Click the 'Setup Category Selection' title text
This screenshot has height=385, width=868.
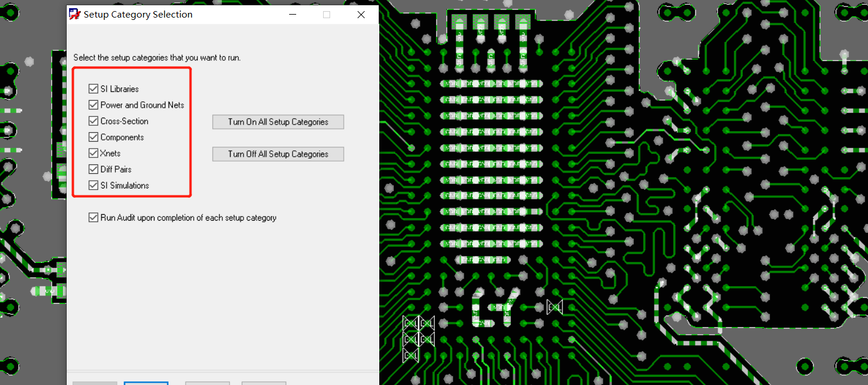click(138, 15)
